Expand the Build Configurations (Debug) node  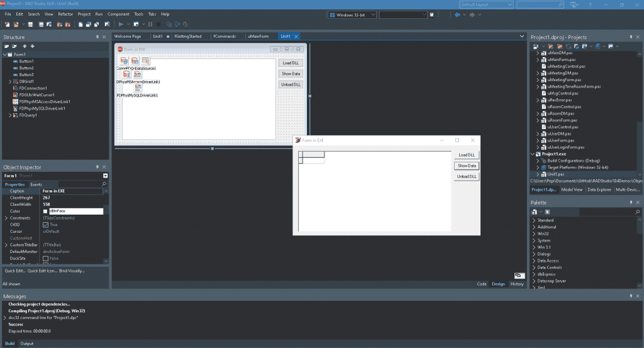tap(538, 160)
